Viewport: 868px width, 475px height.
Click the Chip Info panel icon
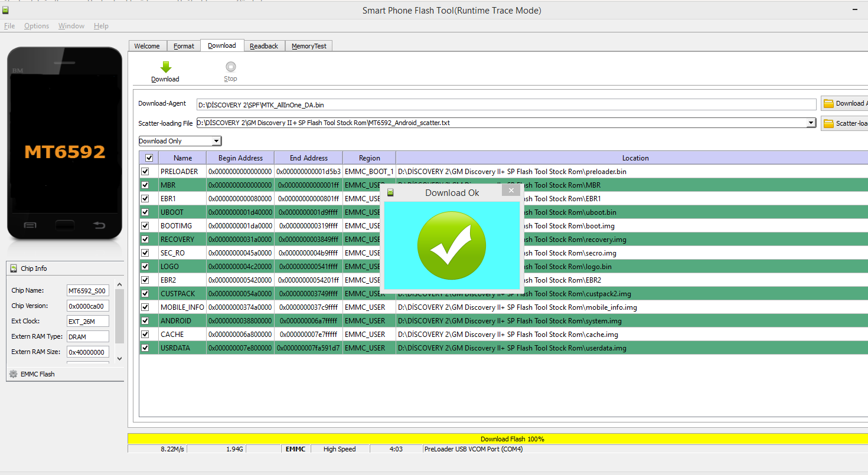pos(14,268)
